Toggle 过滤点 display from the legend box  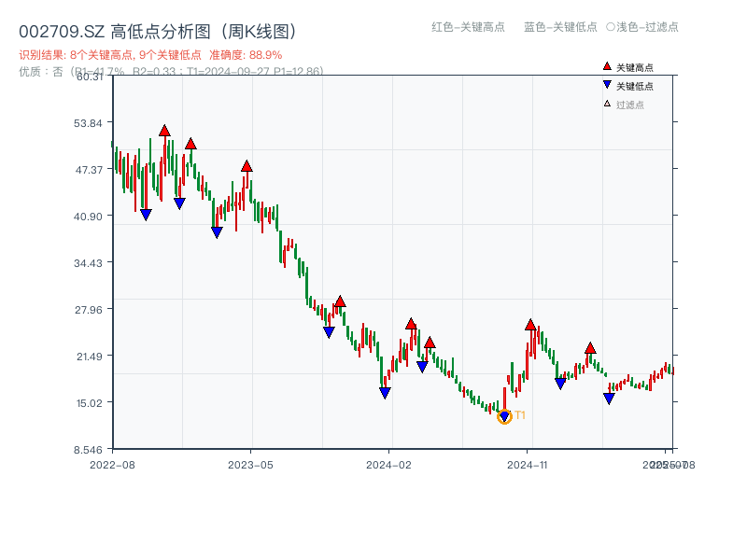626,105
